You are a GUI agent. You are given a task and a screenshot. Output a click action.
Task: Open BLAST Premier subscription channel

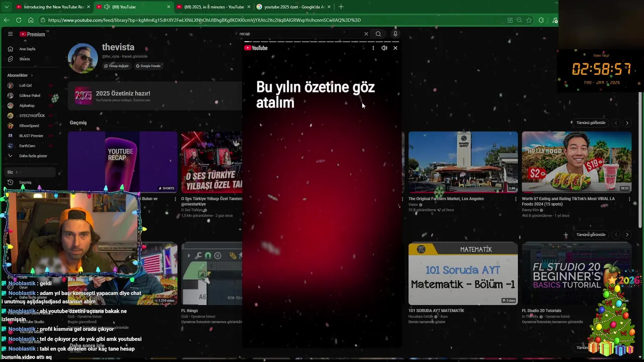(31, 136)
